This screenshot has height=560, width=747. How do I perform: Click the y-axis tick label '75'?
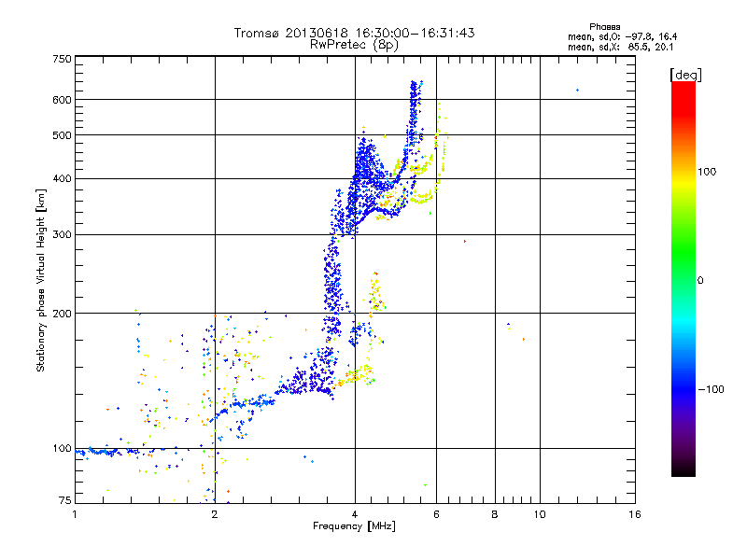tap(65, 500)
